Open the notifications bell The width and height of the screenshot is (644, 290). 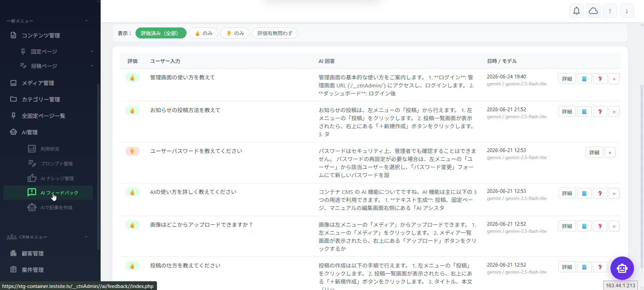click(577, 11)
